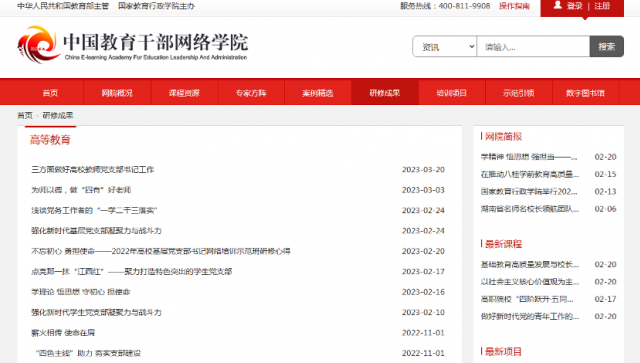
Task: Open article 强化新时代学生党支部凝聚力与战斗力
Action: click(x=96, y=312)
